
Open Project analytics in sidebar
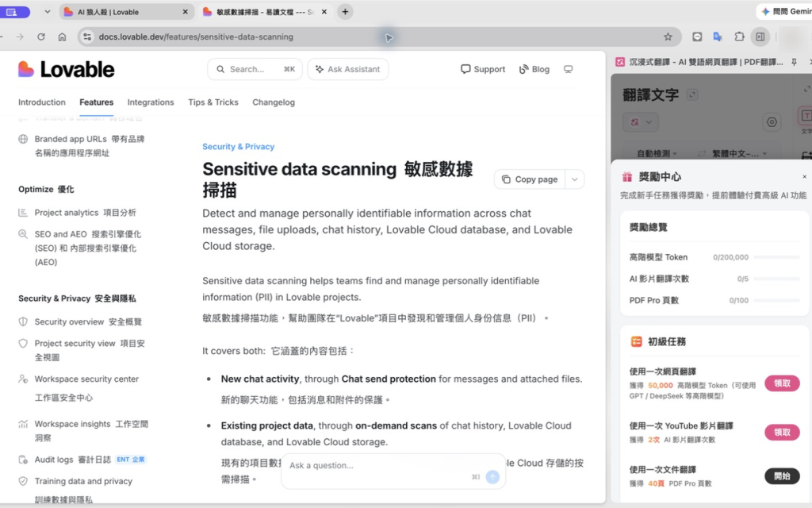click(x=86, y=213)
